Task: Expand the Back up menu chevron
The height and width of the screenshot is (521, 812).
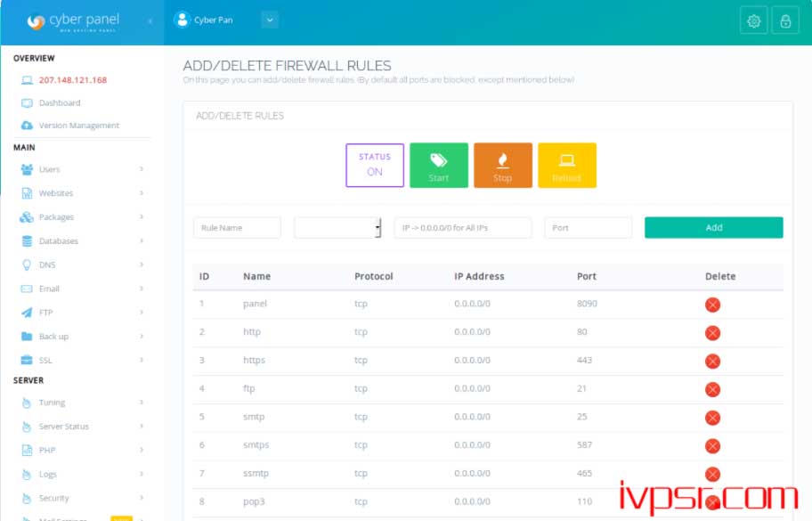Action: [x=142, y=336]
